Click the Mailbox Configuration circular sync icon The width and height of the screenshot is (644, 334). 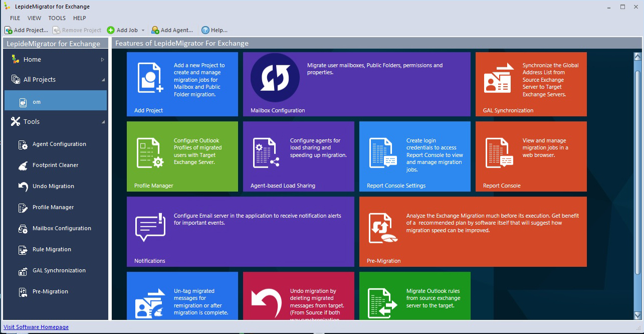click(x=275, y=78)
